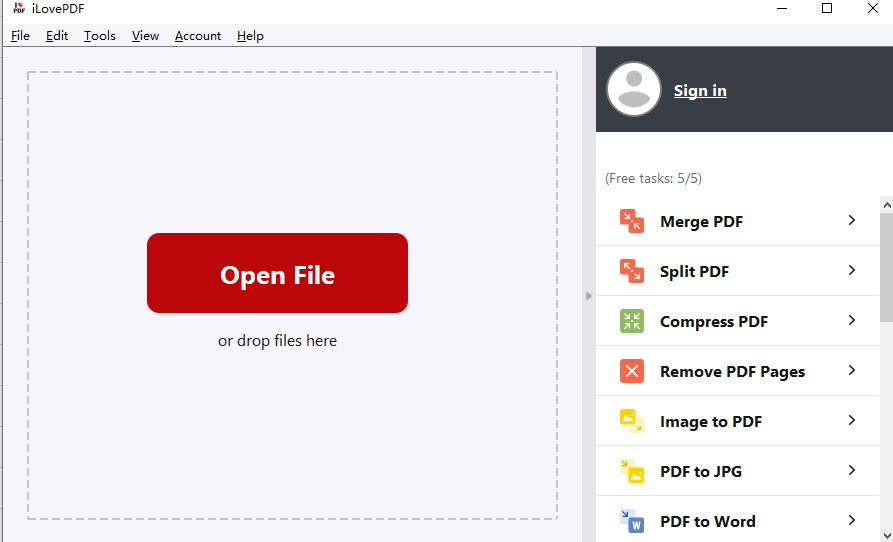Click the user avatar profile icon
The height and width of the screenshot is (542, 893).
634,89
